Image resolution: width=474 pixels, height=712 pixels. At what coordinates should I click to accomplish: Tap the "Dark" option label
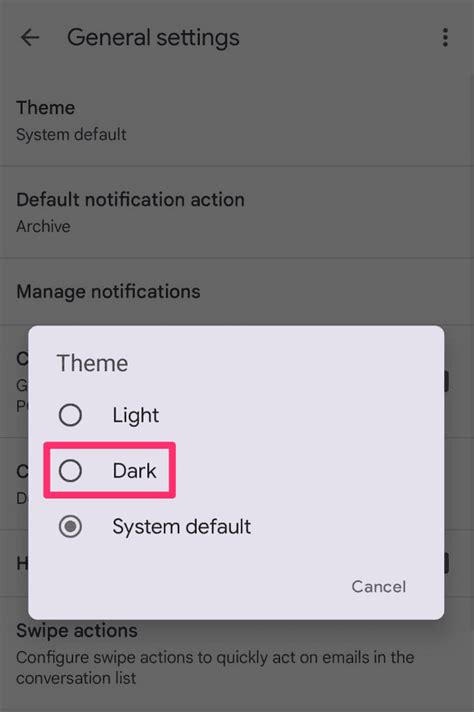[134, 470]
